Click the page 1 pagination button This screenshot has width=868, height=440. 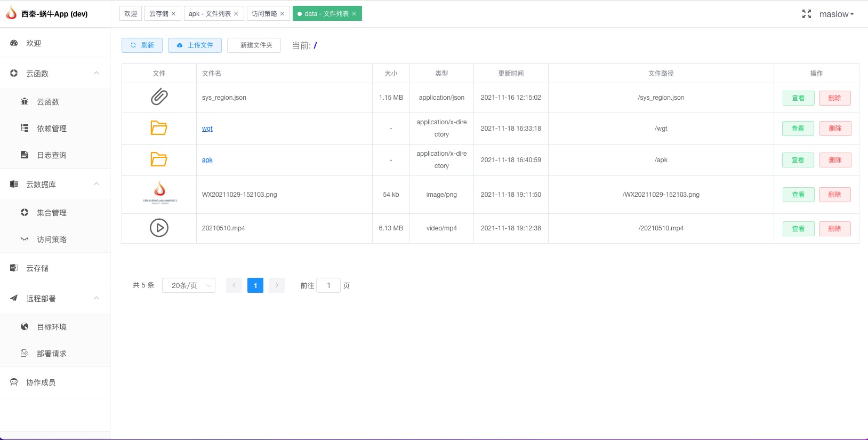pos(255,285)
